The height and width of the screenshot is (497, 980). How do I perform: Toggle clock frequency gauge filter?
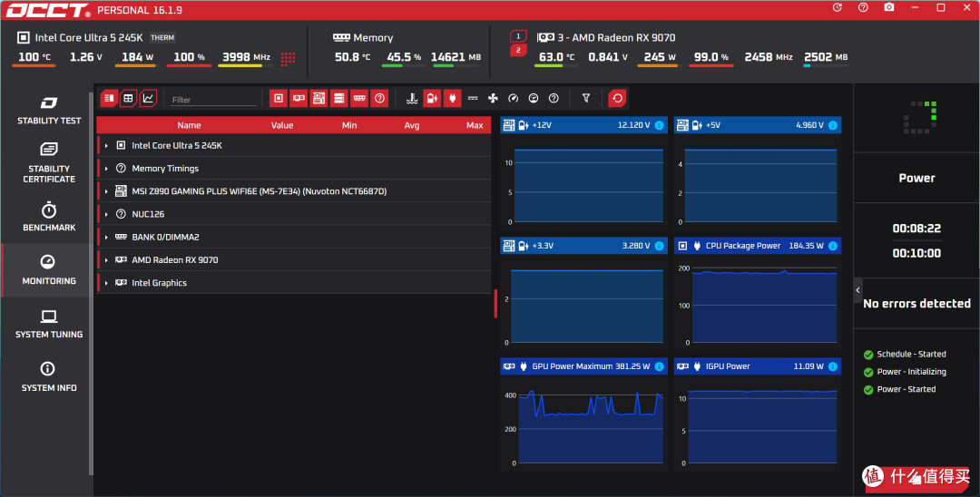click(x=513, y=98)
